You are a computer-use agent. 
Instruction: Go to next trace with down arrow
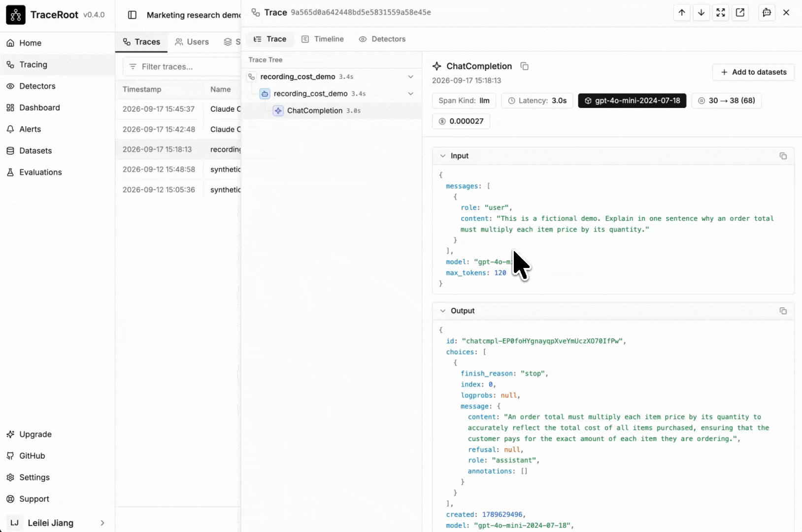(701, 13)
